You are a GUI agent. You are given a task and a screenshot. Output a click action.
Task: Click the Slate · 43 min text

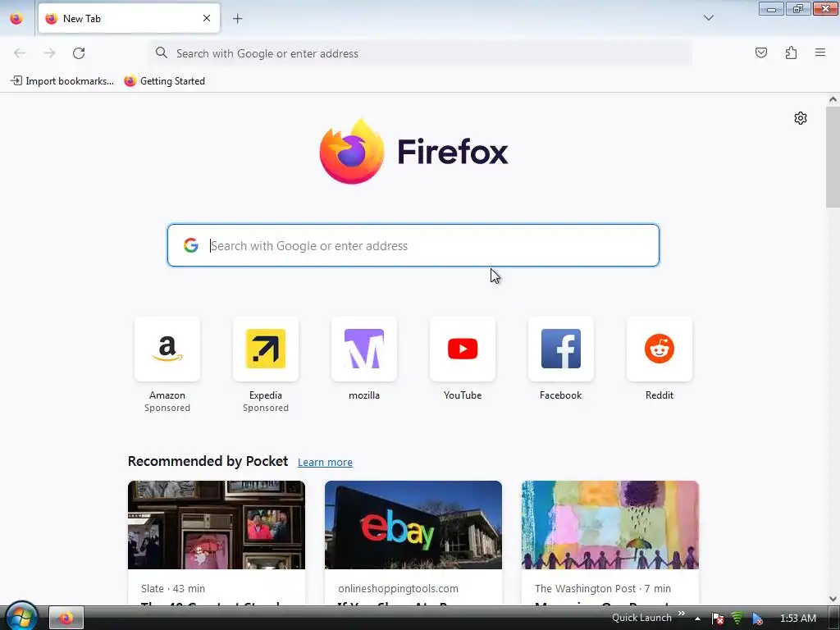(x=173, y=589)
